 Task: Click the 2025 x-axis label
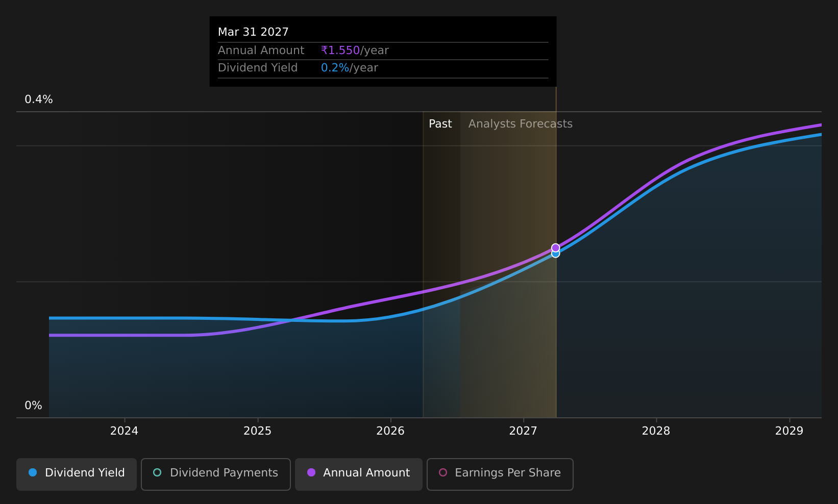257,431
